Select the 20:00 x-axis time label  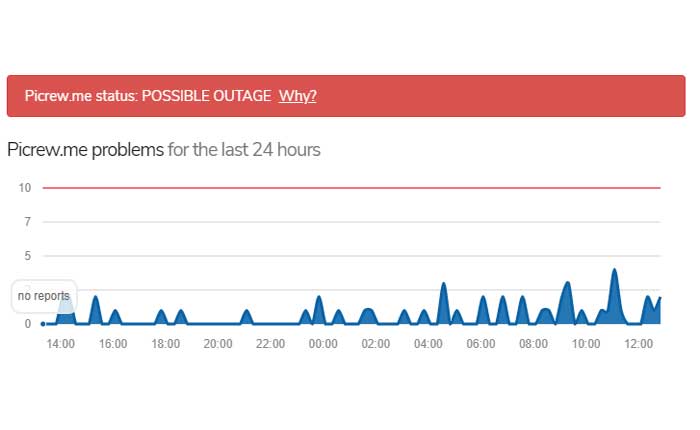click(x=218, y=344)
